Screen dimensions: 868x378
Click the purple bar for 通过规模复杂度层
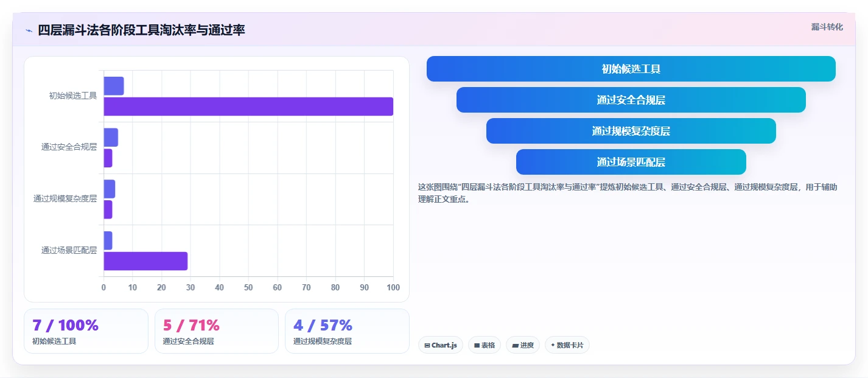pyautogui.click(x=108, y=209)
